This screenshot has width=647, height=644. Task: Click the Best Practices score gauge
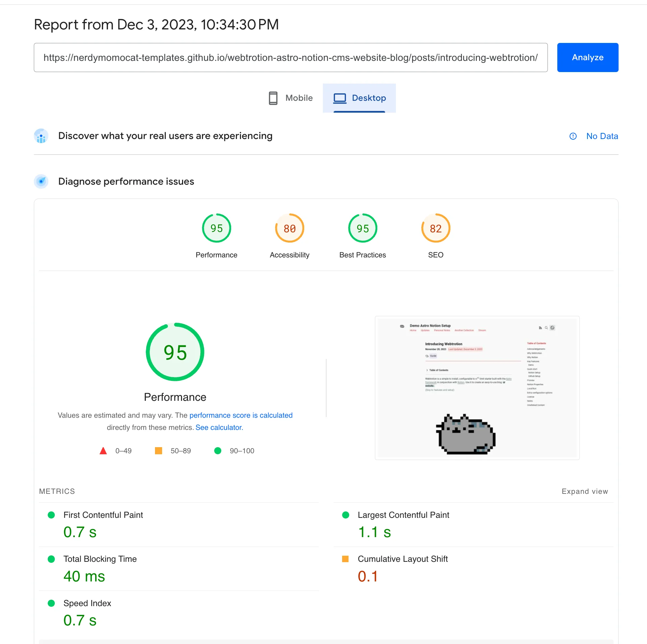point(362,228)
